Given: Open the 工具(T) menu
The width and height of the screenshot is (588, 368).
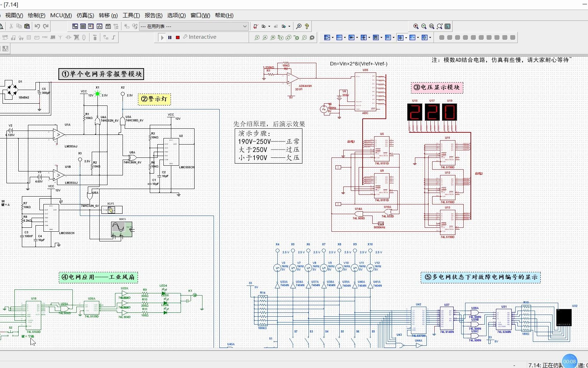Looking at the screenshot, I should click(131, 15).
